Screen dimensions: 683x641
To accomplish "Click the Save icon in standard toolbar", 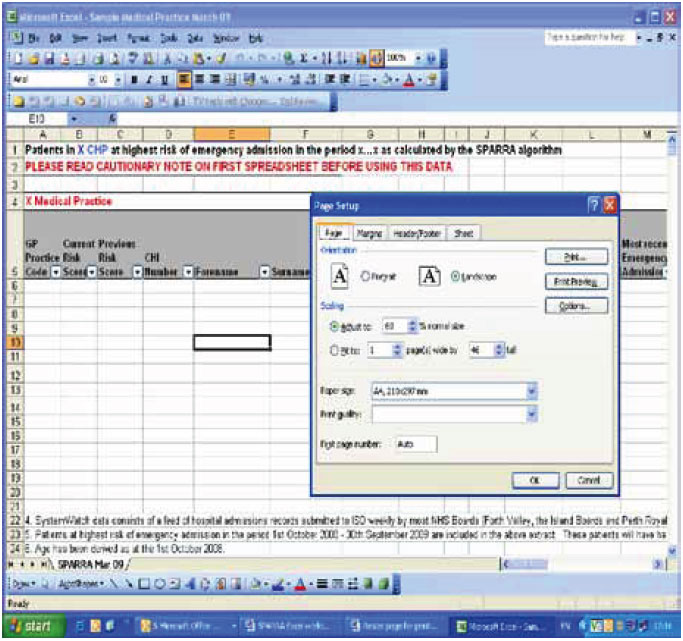I will tap(49, 58).
